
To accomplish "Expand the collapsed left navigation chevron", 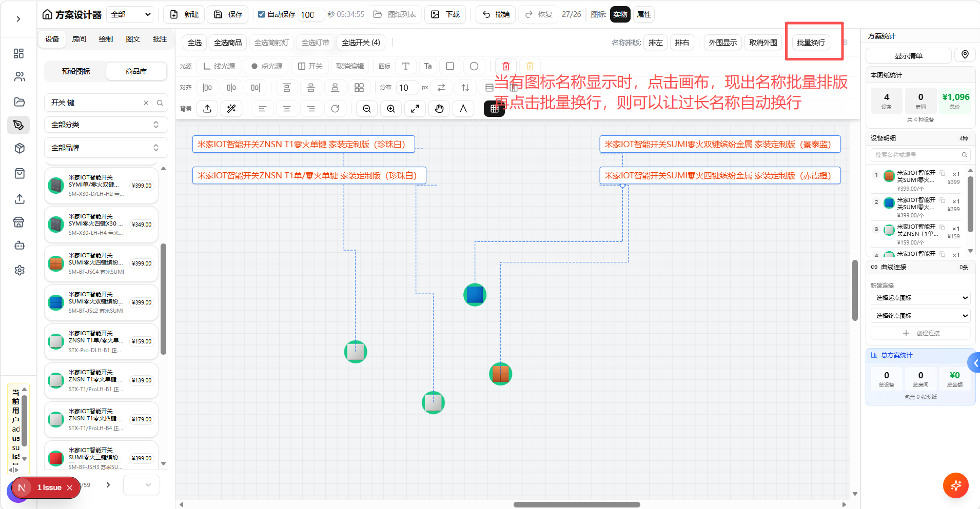I will tap(18, 19).
